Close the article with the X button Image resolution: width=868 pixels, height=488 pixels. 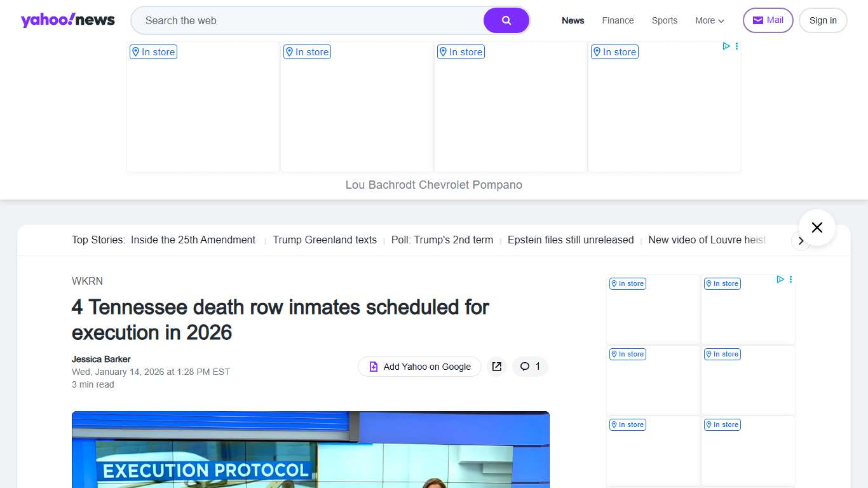click(x=817, y=227)
